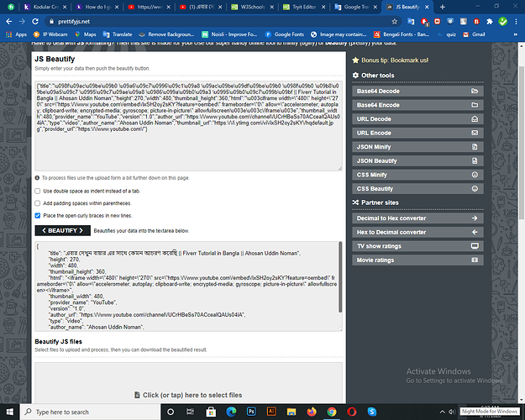525x420 pixels.
Task: Click the browser forward arrow
Action: coord(22,22)
